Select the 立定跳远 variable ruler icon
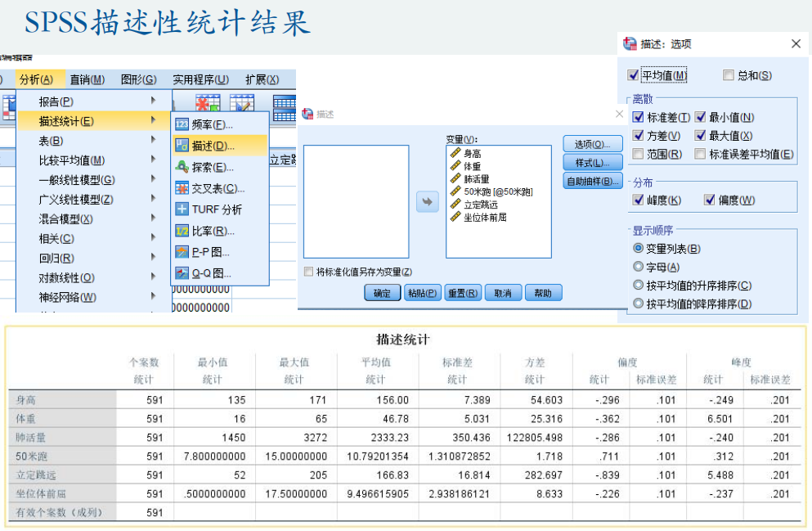This screenshot has width=812, height=531. (x=455, y=204)
